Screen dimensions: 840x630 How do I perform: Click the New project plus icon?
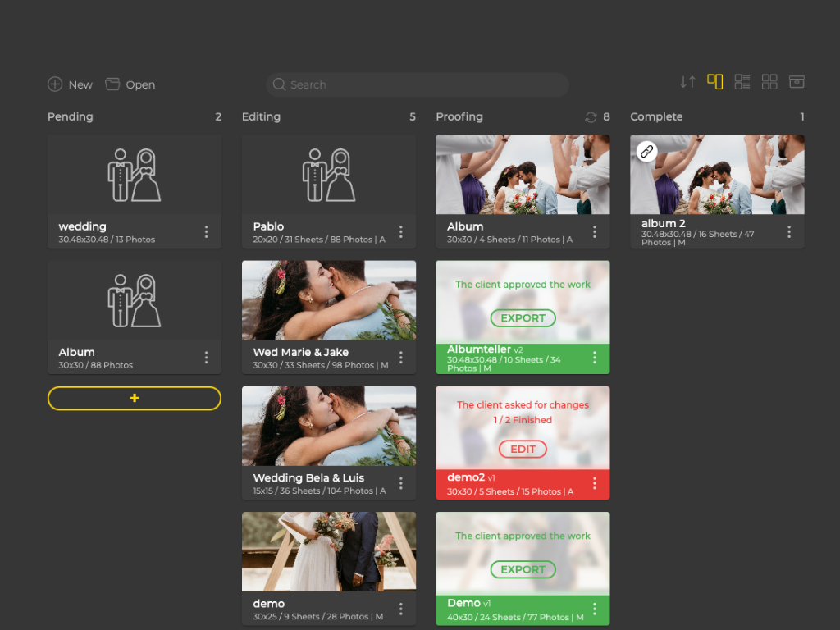click(x=55, y=84)
